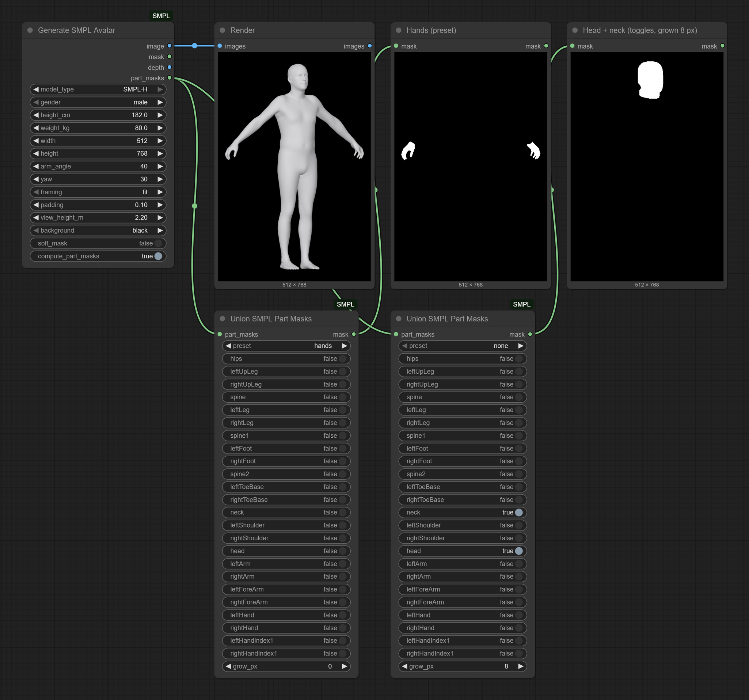The width and height of the screenshot is (749, 700).
Task: Increase height value 768 with right arrow
Action: point(160,153)
